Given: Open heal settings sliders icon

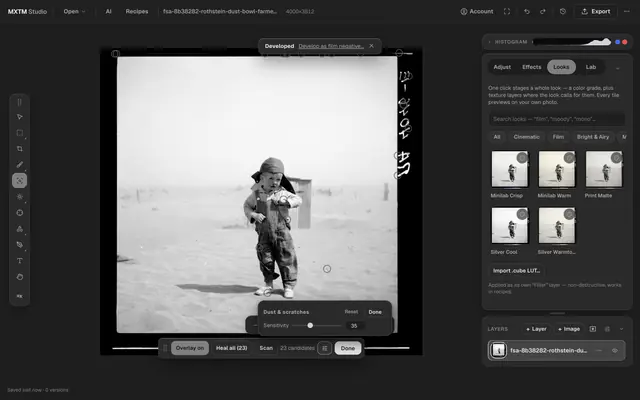Looking at the screenshot, I should pyautogui.click(x=324, y=348).
